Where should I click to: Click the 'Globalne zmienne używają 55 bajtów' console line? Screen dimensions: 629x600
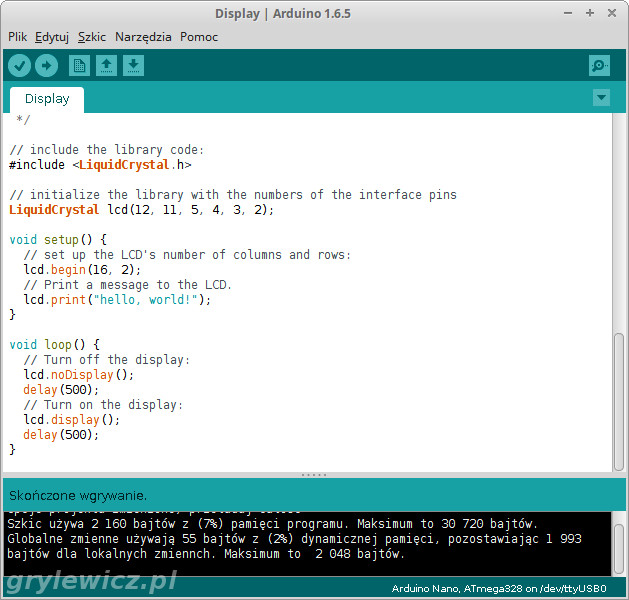(294, 539)
